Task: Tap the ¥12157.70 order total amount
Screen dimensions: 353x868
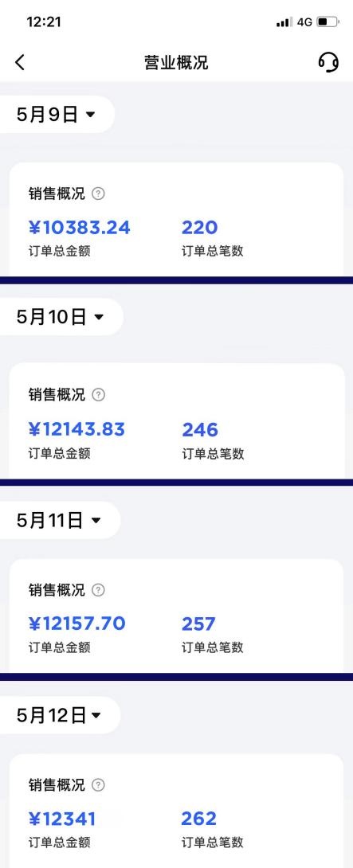Action: pyautogui.click(x=77, y=624)
